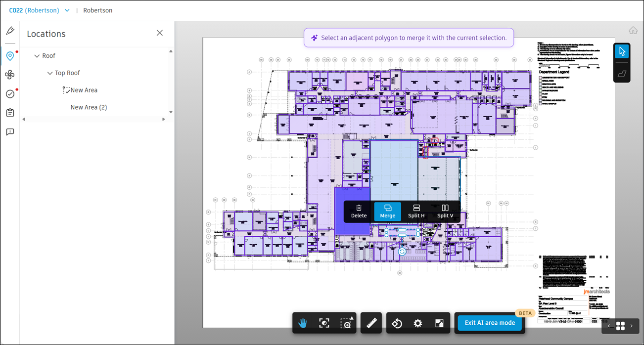Click Exit AI area mode button

[490, 323]
